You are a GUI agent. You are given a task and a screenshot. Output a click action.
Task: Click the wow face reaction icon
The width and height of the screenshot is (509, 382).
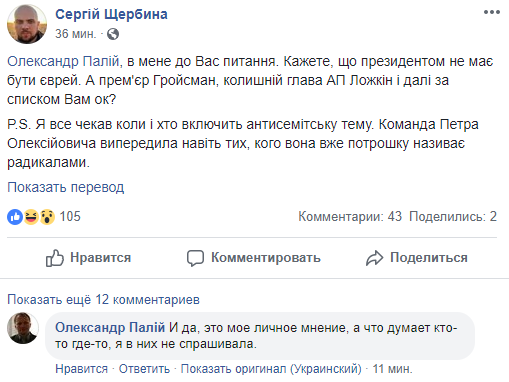[x=47, y=217]
